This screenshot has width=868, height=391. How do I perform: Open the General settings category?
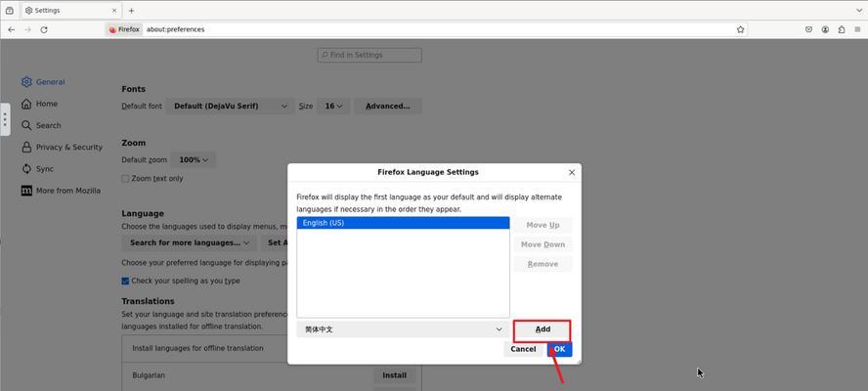(x=43, y=82)
